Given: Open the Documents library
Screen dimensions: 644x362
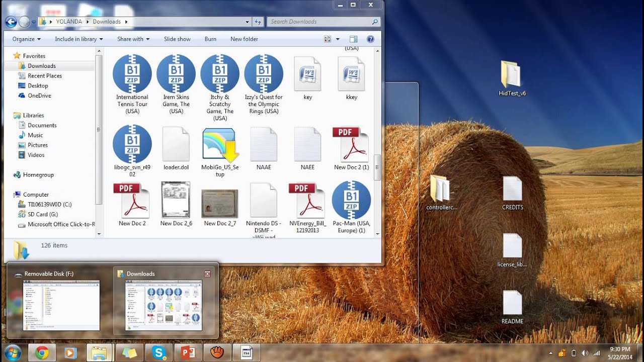Looking at the screenshot, I should click(42, 125).
